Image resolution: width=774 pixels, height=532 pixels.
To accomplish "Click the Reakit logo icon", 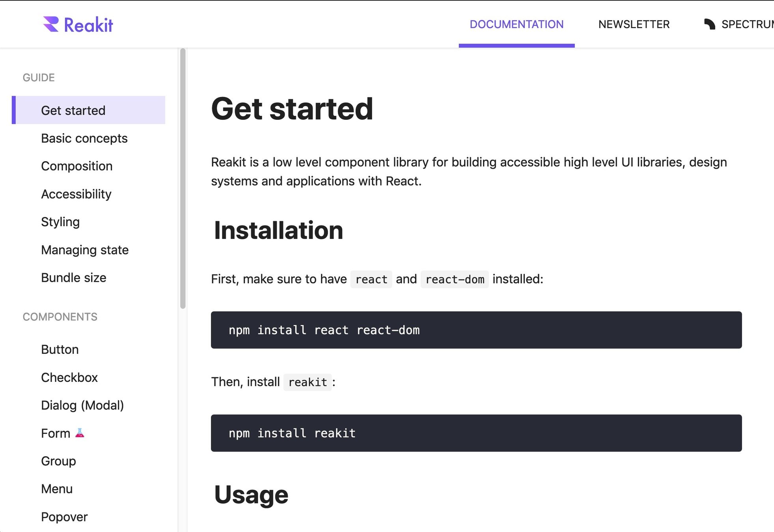I will click(51, 24).
